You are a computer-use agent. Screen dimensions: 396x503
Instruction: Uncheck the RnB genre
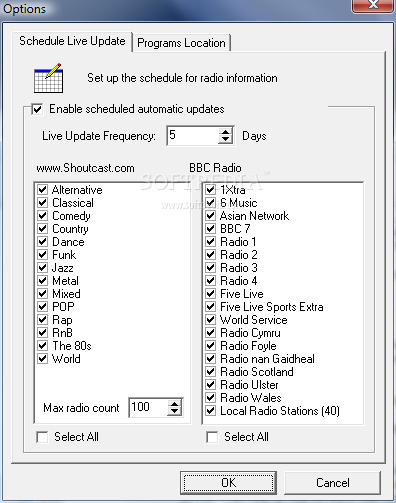click(x=42, y=333)
